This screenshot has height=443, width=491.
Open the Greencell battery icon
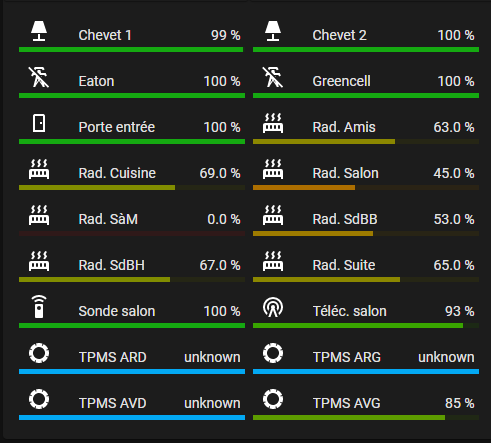pos(273,77)
